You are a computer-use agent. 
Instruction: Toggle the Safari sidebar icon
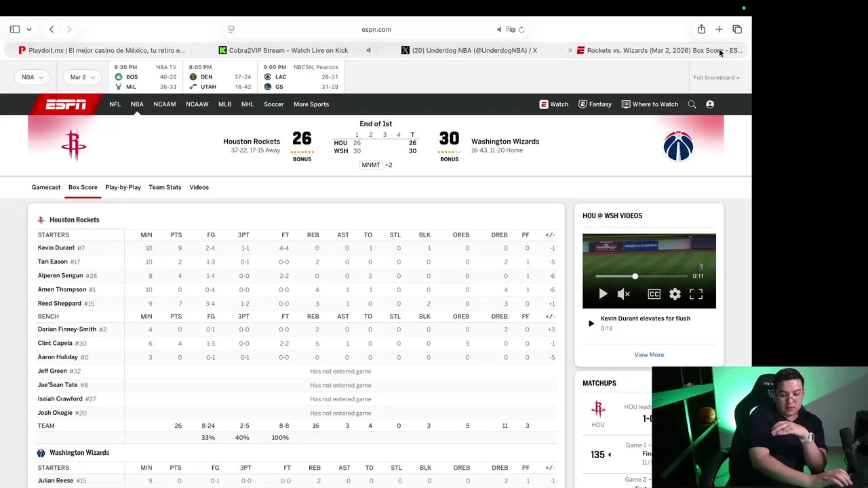tap(14, 29)
